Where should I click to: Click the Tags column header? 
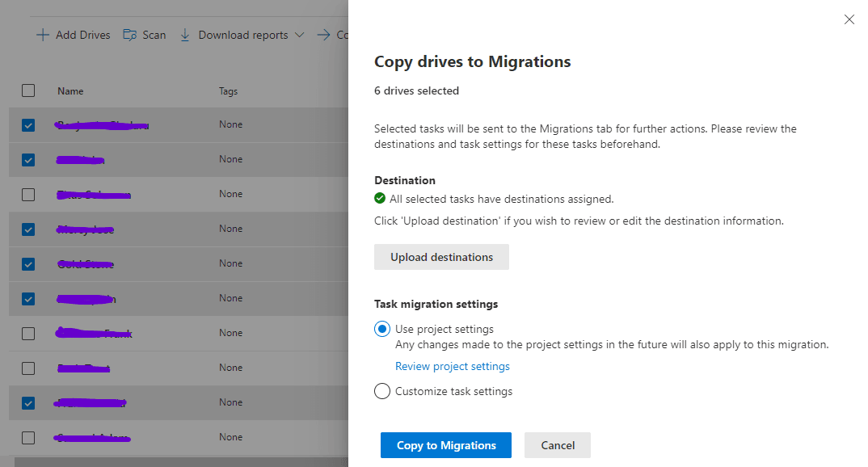coord(228,91)
